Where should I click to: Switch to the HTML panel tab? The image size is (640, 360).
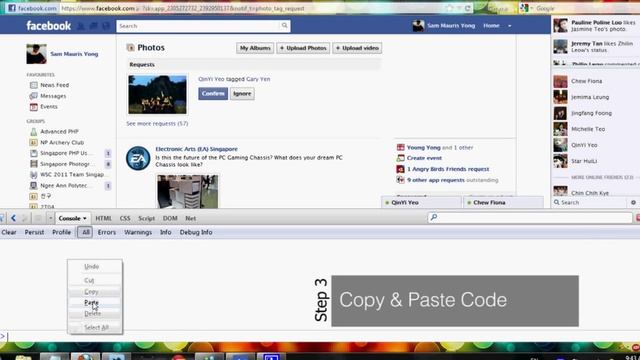coord(103,218)
